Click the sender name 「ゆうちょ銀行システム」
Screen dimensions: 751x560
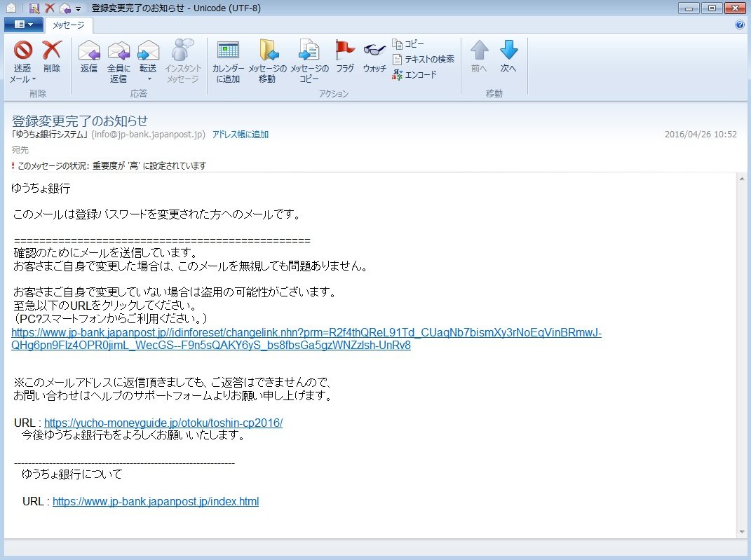click(50, 135)
